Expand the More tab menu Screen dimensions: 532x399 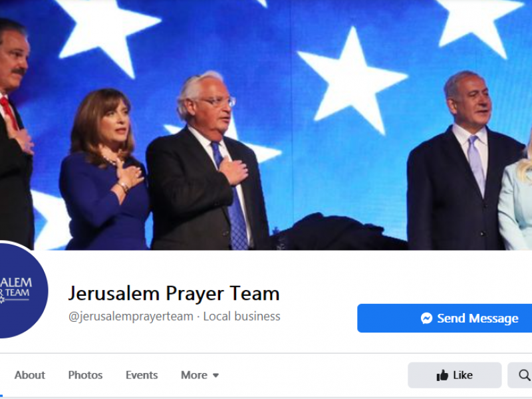(x=200, y=375)
